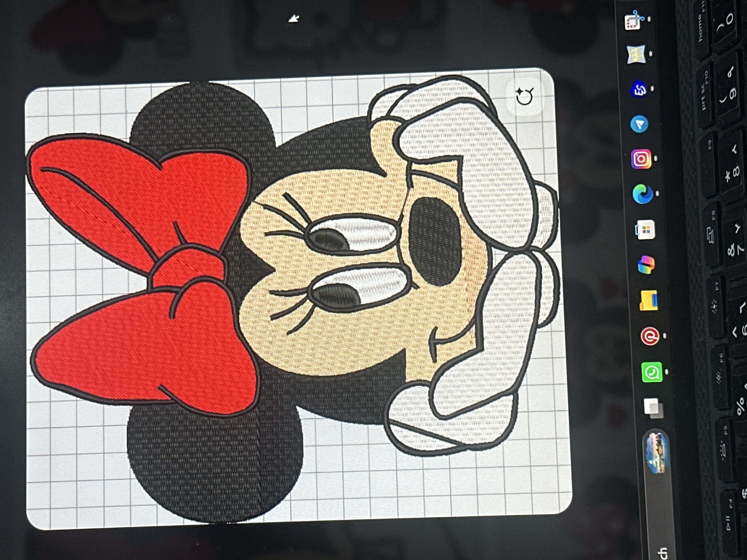Open Microsoft Edge from the taskbar

[642, 194]
